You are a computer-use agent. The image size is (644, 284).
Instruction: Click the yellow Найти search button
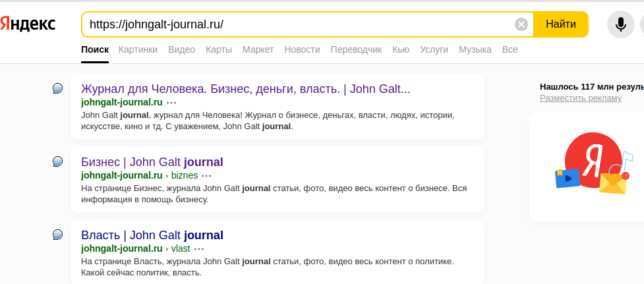[x=561, y=24]
